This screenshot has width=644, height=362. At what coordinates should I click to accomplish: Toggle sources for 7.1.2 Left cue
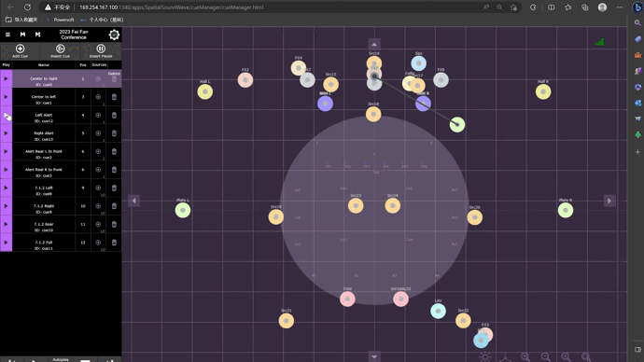pos(98,188)
